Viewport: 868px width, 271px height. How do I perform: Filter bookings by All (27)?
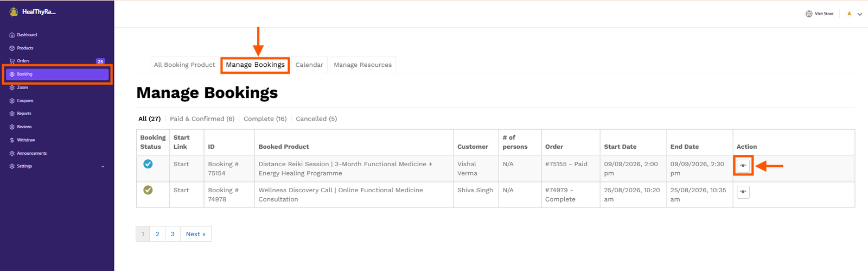[149, 119]
